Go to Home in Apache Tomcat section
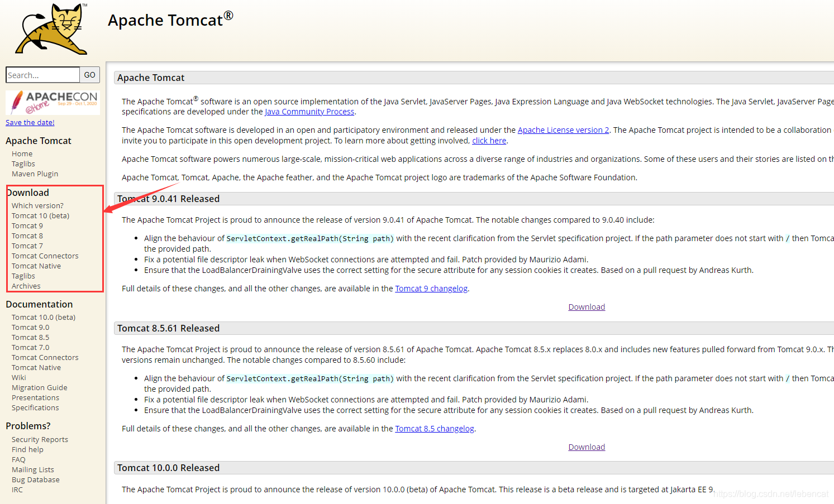This screenshot has height=504, width=834. point(22,153)
